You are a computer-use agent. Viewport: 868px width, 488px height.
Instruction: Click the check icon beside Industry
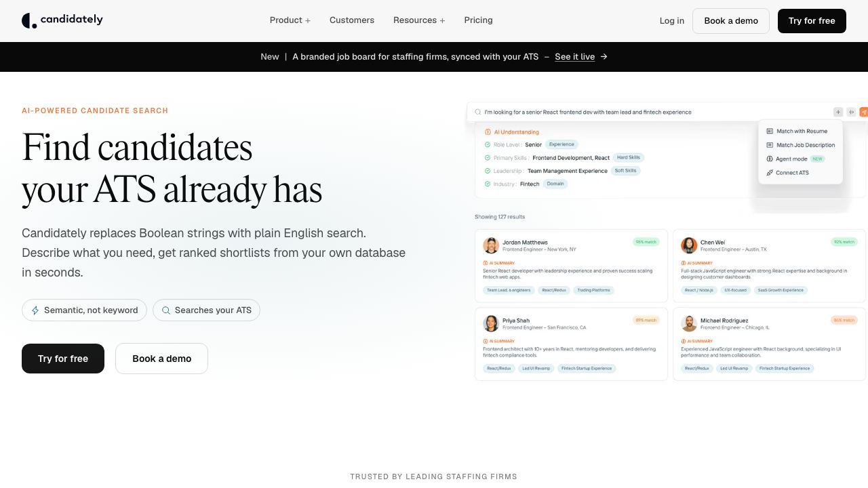point(488,184)
